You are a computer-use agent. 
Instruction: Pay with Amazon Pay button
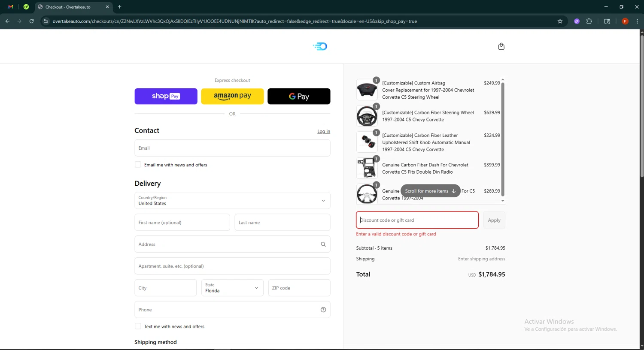232,96
